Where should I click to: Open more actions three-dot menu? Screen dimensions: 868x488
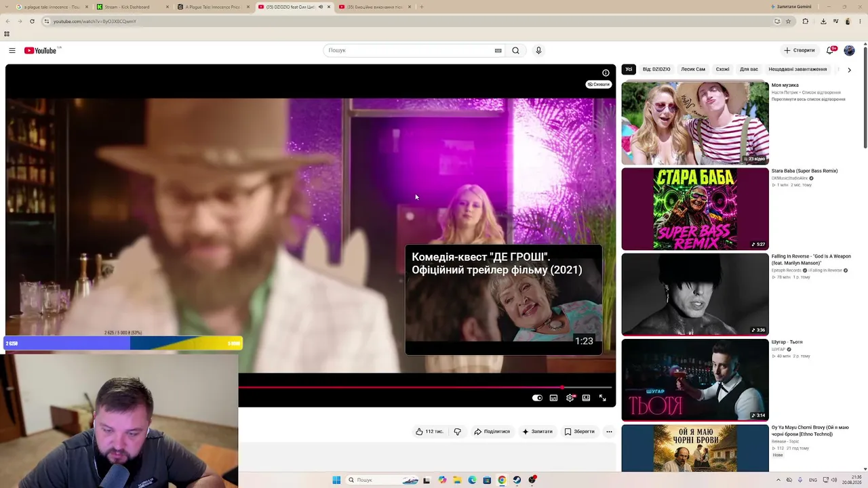(x=609, y=432)
